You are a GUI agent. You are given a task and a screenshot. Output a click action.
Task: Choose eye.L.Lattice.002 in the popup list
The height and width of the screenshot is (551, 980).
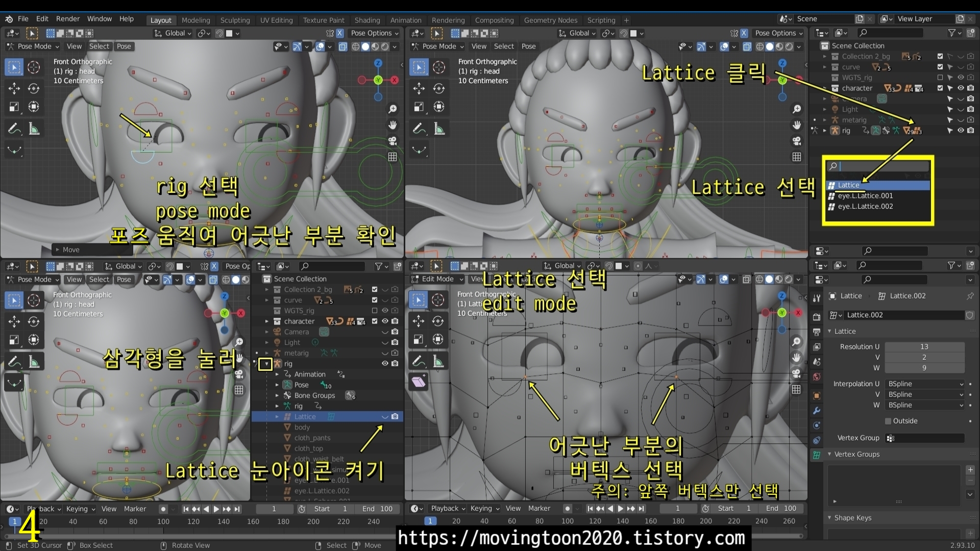coord(878,207)
